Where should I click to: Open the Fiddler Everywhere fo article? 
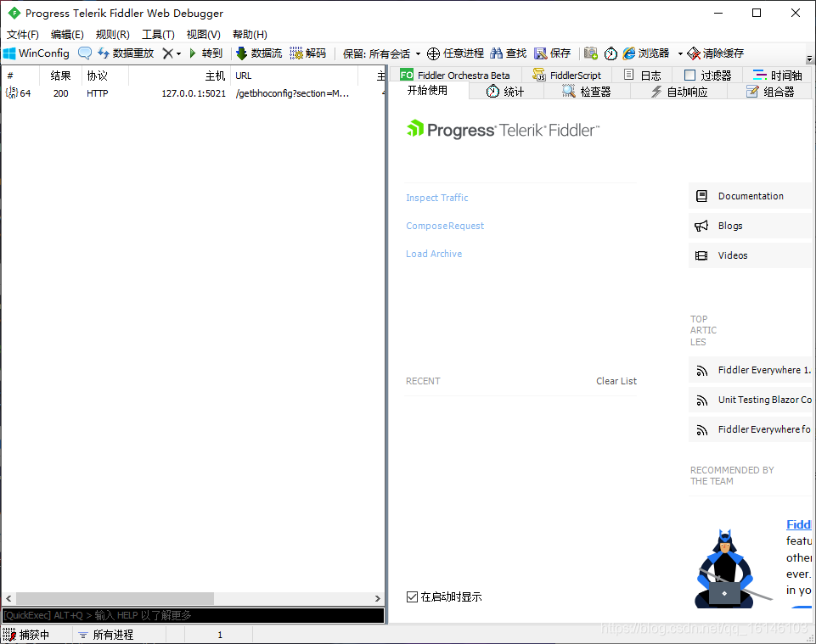click(x=750, y=429)
